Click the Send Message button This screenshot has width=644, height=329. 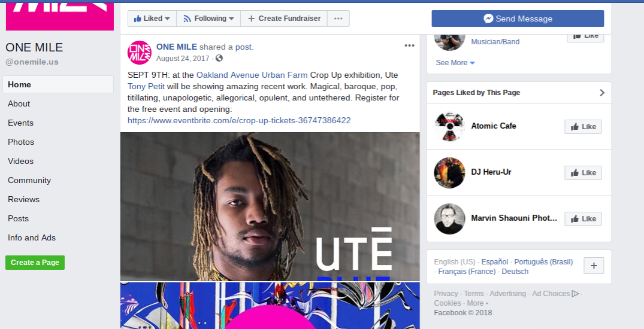[x=518, y=19]
